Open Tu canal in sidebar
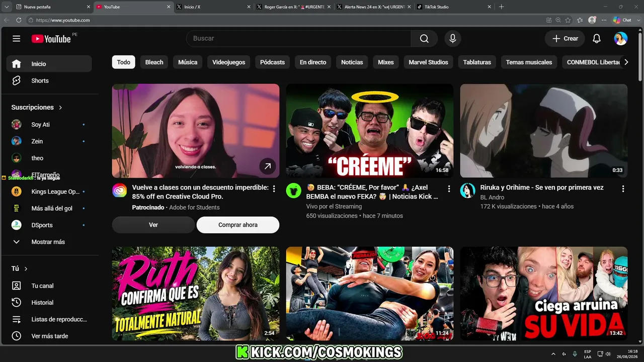Viewport: 644px width, 362px height. pyautogui.click(x=49, y=286)
